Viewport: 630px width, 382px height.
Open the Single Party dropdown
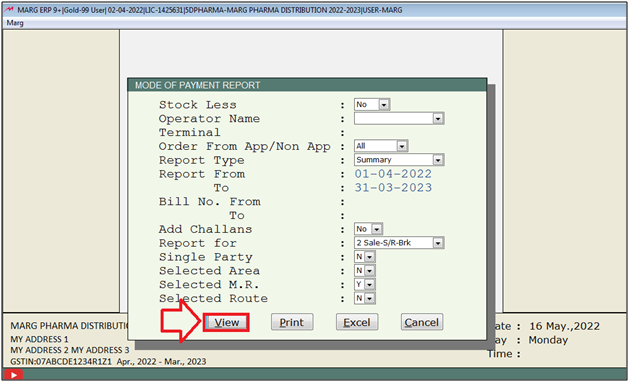(369, 257)
